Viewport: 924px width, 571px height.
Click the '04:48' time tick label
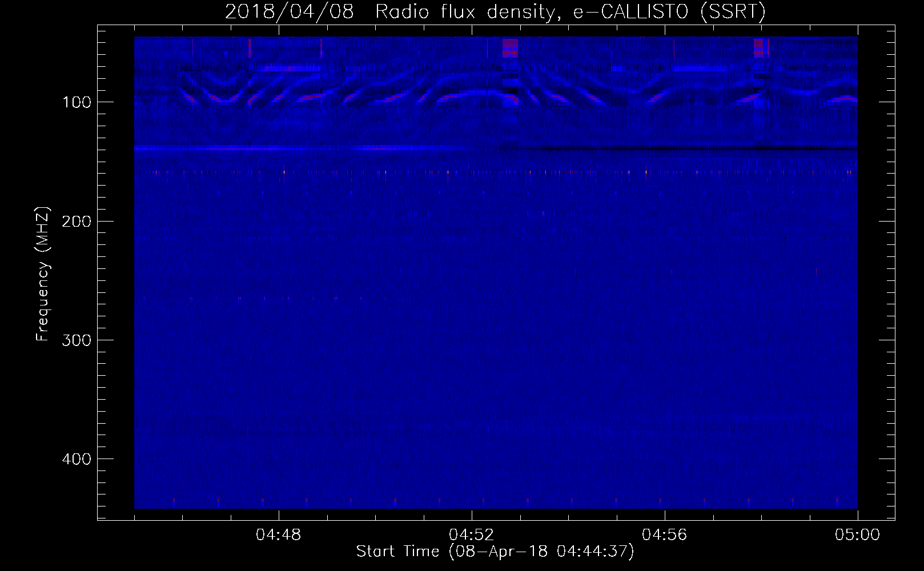pos(279,535)
